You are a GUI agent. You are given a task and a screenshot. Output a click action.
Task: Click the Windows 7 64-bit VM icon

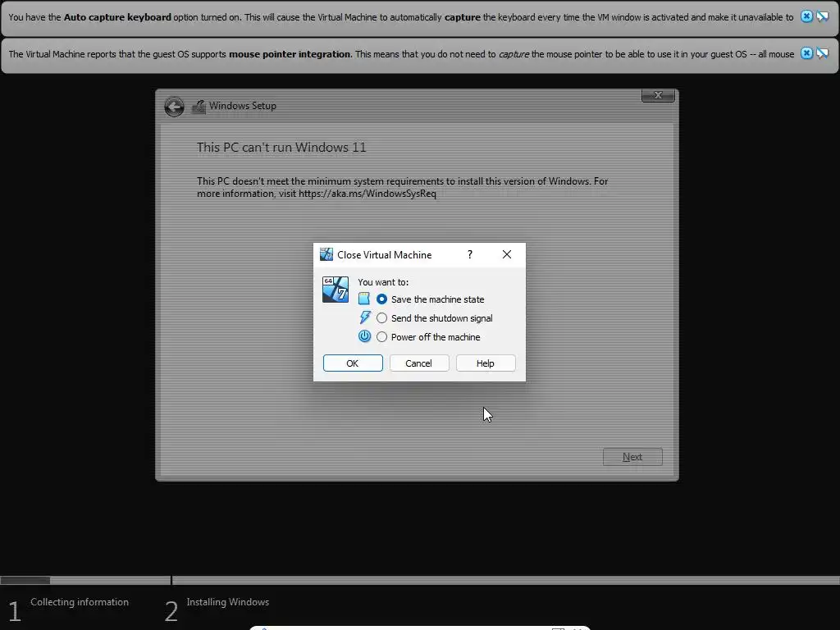tap(336, 290)
